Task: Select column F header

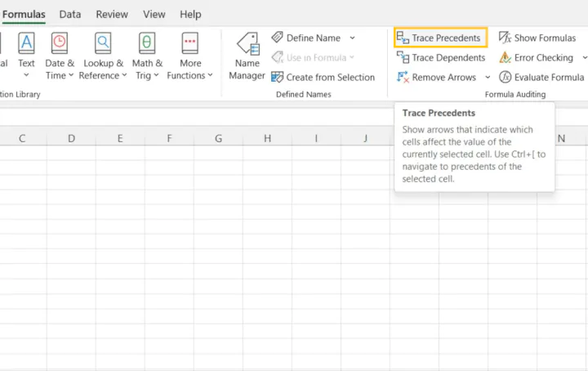Action: coord(170,138)
